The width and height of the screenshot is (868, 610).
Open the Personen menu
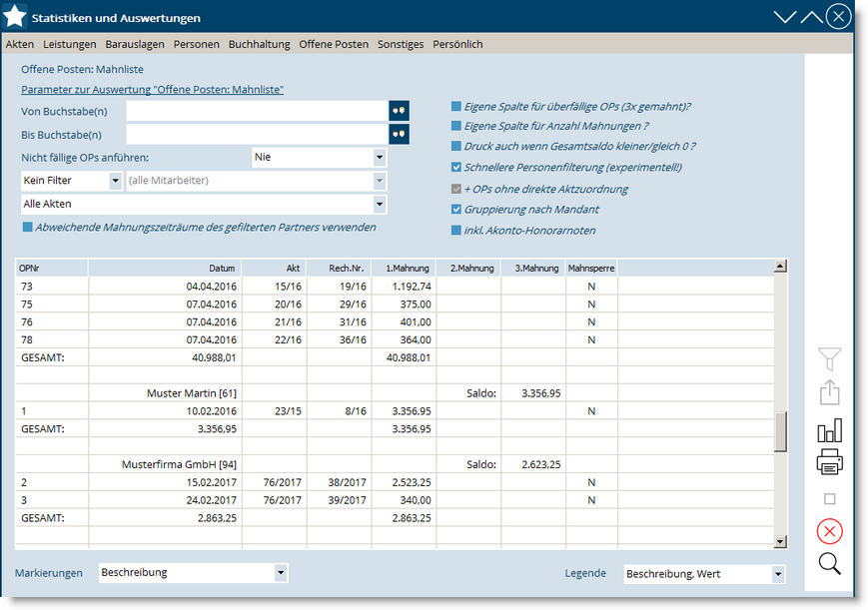(x=197, y=44)
